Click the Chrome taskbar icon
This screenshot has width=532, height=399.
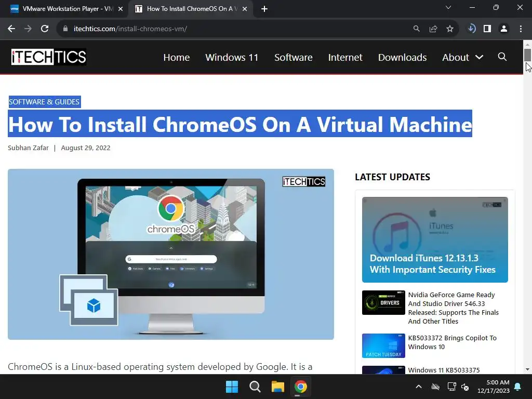click(301, 387)
